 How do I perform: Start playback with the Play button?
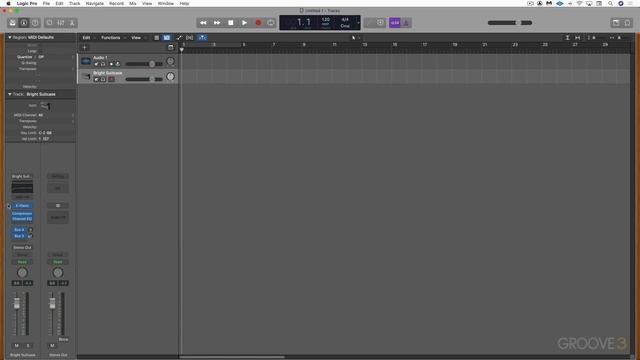[244, 23]
